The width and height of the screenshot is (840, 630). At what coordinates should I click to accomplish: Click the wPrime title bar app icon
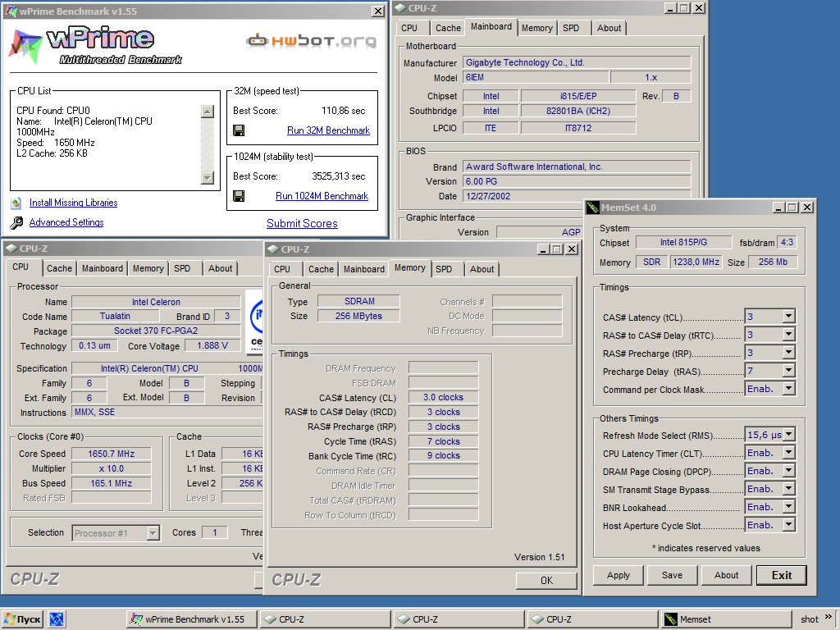pyautogui.click(x=11, y=11)
